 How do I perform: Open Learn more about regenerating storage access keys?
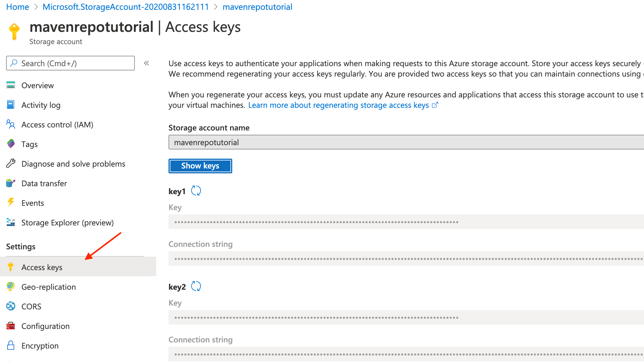338,105
